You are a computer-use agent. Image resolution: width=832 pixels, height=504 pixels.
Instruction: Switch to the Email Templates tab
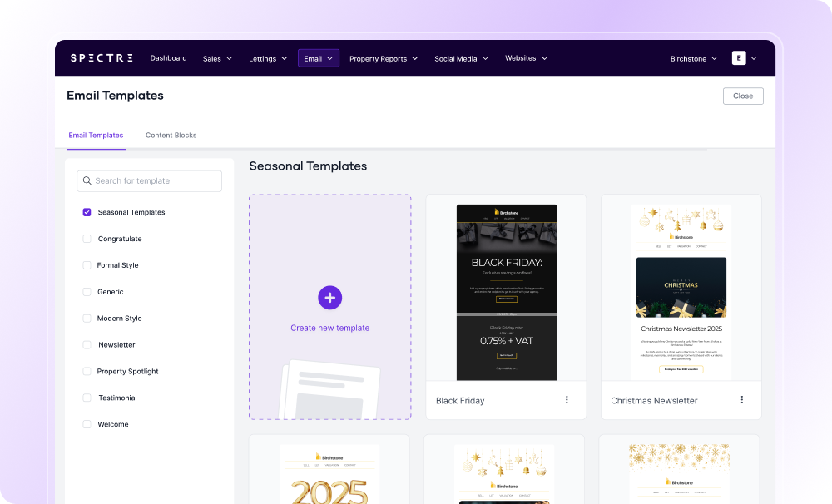(96, 136)
